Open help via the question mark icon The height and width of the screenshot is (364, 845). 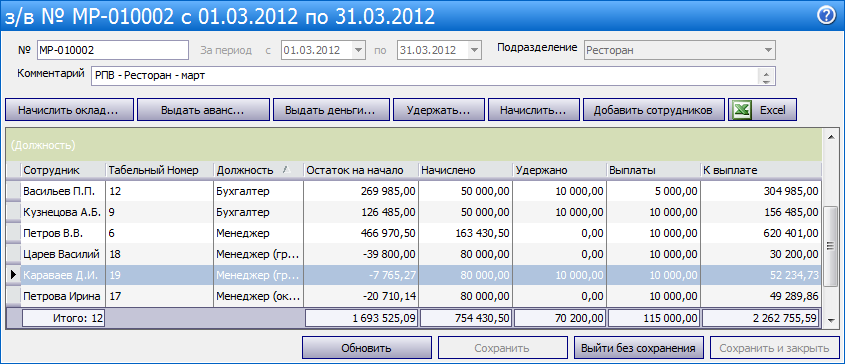pyautogui.click(x=826, y=16)
